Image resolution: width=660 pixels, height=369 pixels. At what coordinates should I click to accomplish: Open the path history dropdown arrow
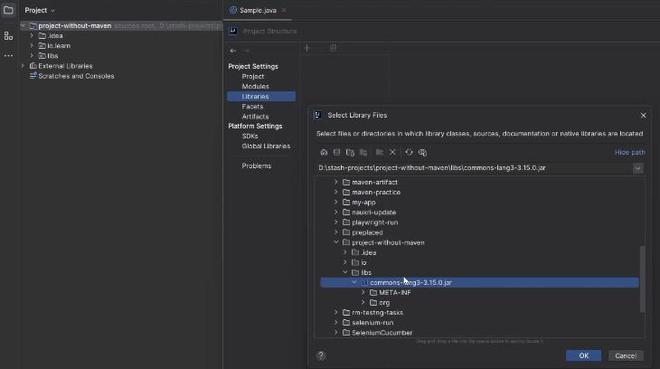tap(638, 168)
